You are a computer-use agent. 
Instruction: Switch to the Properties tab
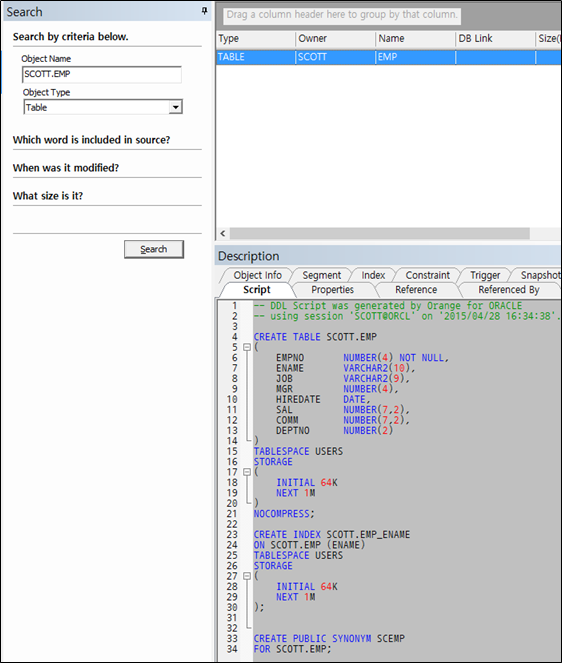click(332, 290)
